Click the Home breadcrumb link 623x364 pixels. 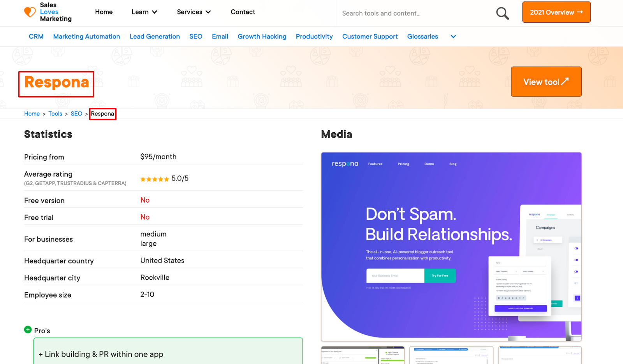[32, 114]
